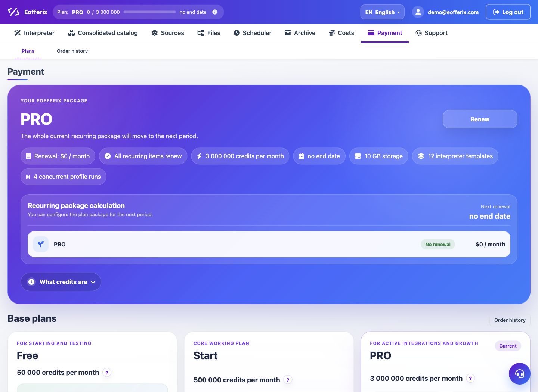538x392 pixels.
Task: Click the question mark next to 500 000 credits
Action: (288, 380)
